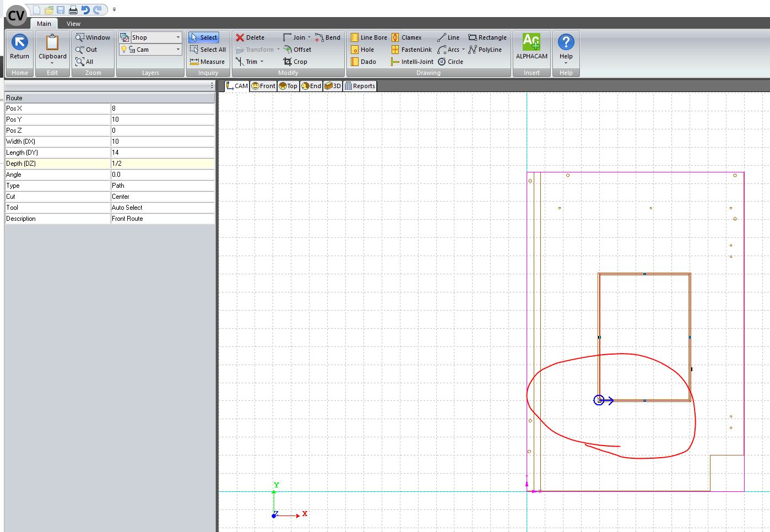Open the Reports view tab
The width and height of the screenshot is (770, 532).
(360, 86)
